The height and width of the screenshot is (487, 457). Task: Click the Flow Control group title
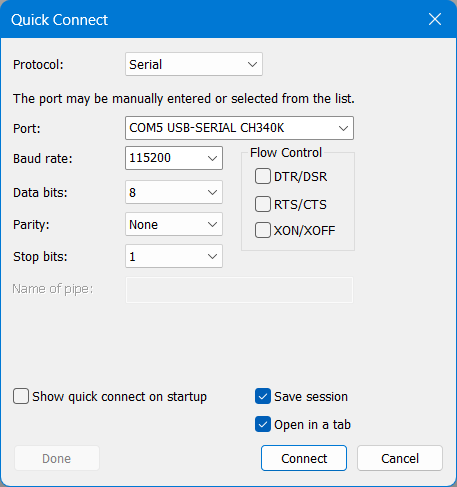[286, 153]
